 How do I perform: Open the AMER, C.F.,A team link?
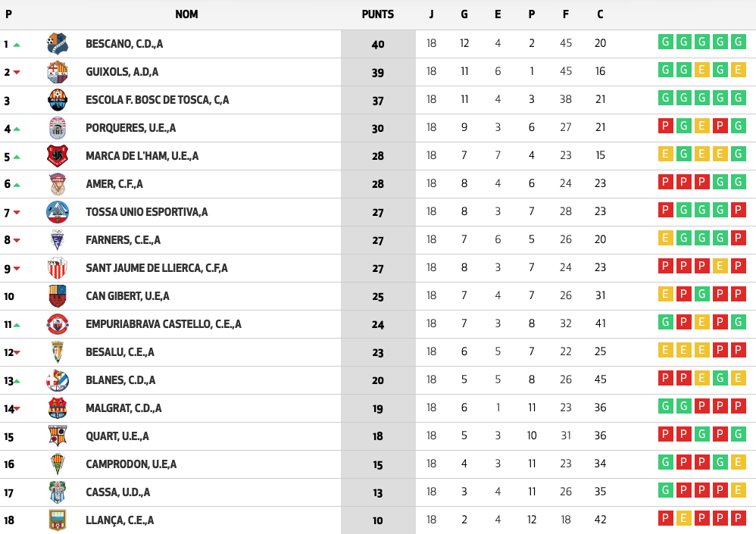(x=114, y=184)
